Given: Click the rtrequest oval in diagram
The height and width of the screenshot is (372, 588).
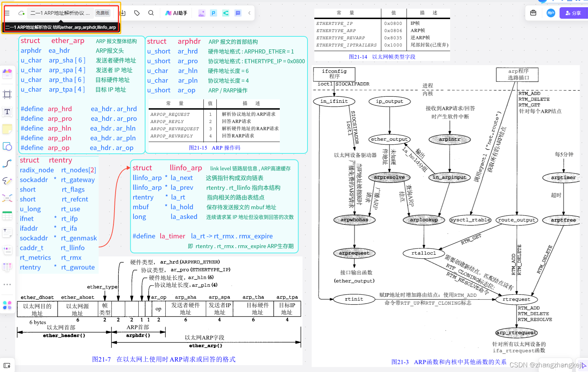Looking at the screenshot, I should tap(516, 299).
